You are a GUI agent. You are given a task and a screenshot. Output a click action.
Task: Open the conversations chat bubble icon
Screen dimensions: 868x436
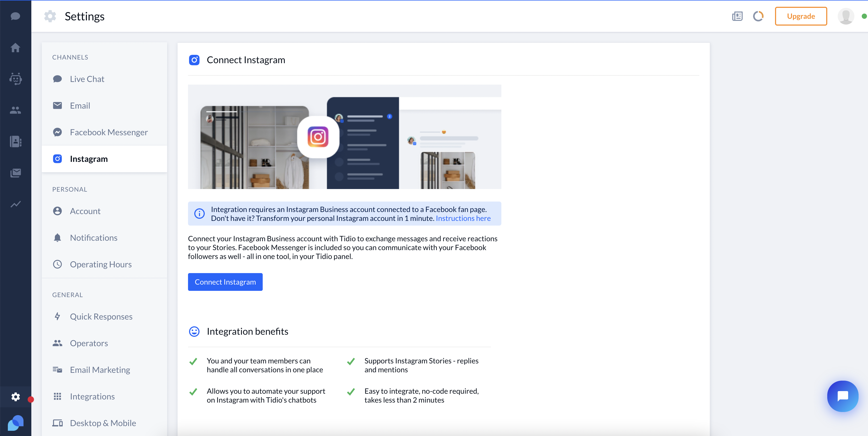15,16
